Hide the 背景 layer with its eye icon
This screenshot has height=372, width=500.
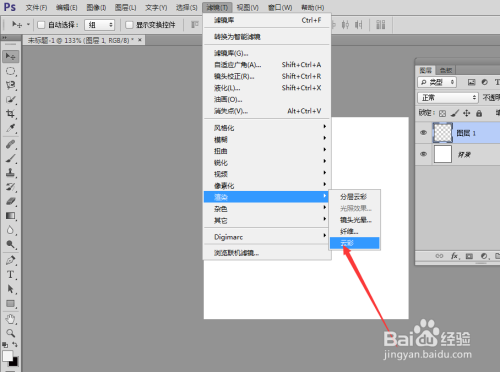[424, 154]
